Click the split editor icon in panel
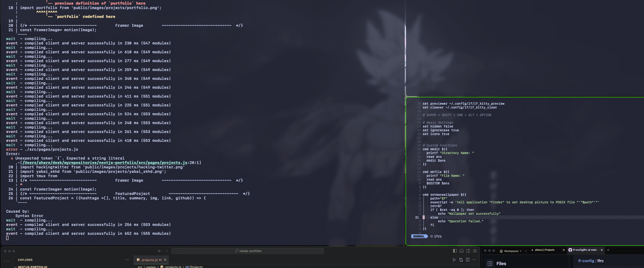 click(467, 260)
